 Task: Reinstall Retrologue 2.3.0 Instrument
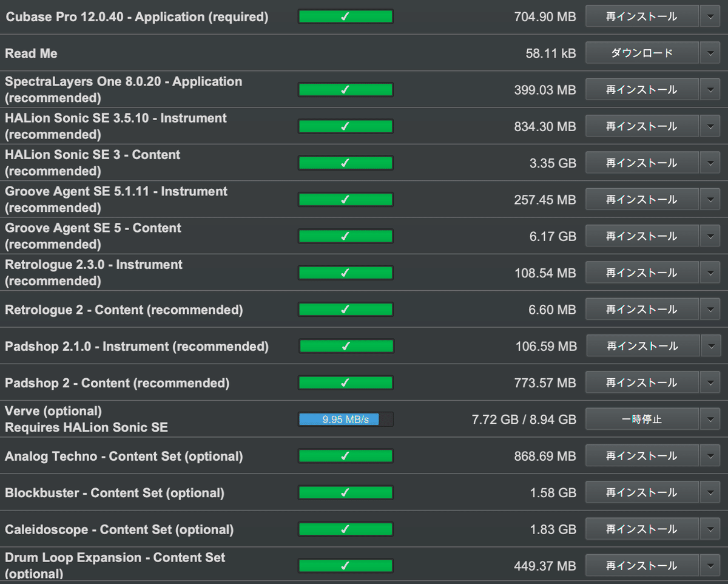pyautogui.click(x=642, y=273)
